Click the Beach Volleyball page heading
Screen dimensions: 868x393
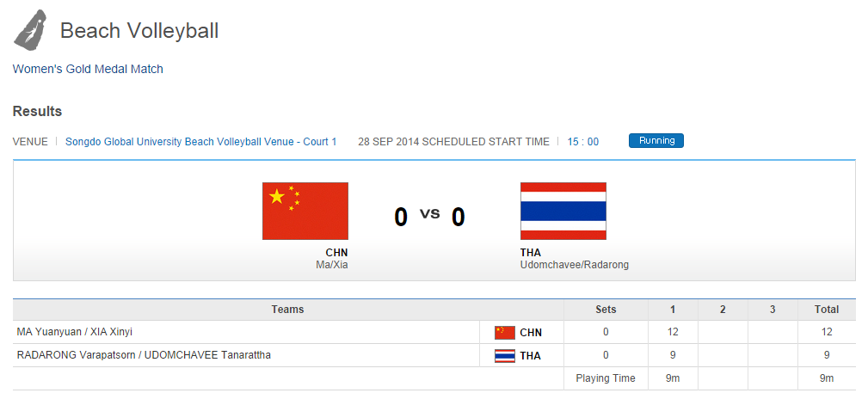click(139, 31)
